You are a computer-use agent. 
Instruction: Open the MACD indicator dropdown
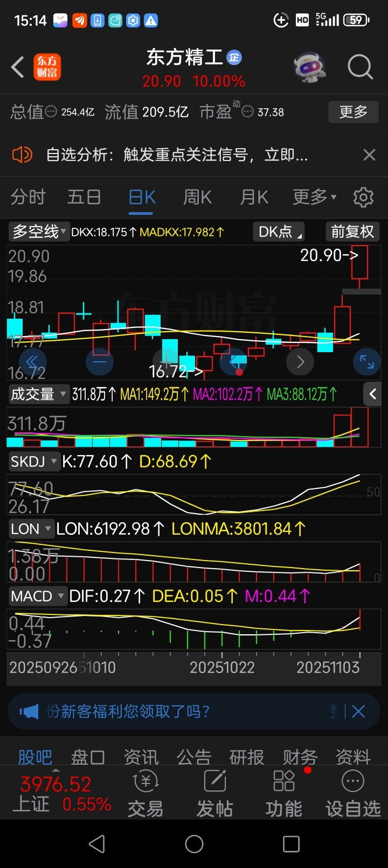[x=38, y=596]
